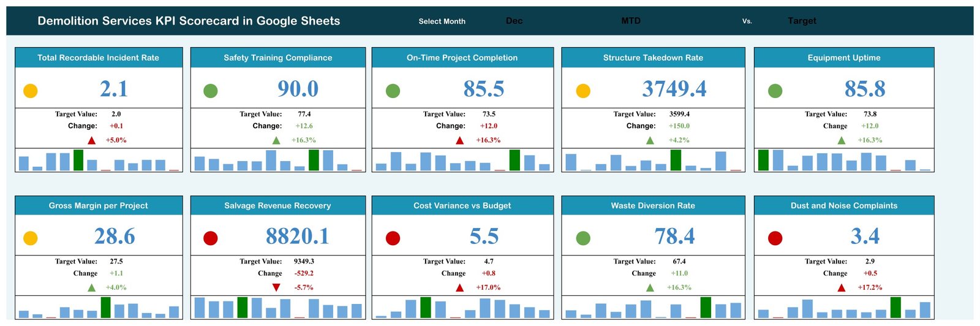
Task: Click the red down triangle beside -5.7%
Action: pyautogui.click(x=276, y=287)
